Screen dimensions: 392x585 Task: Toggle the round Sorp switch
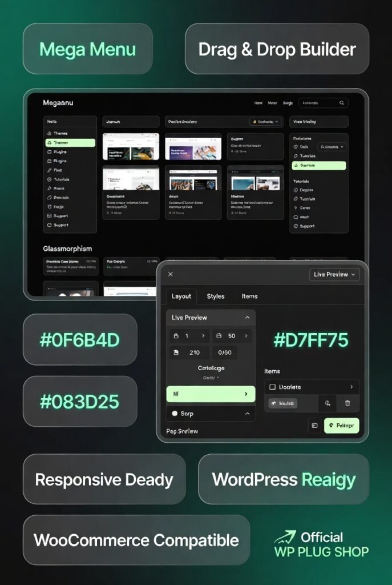click(x=175, y=414)
